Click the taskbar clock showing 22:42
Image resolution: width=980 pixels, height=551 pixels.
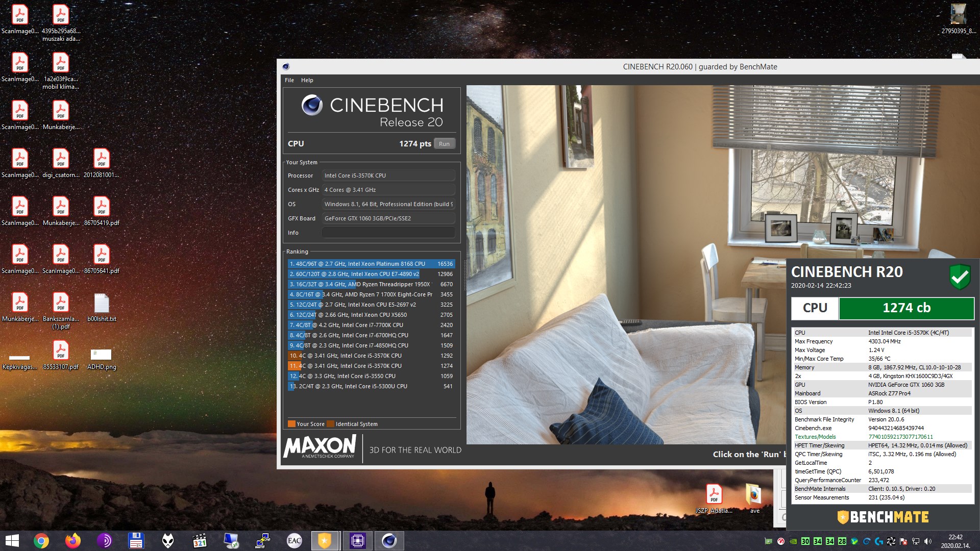955,541
